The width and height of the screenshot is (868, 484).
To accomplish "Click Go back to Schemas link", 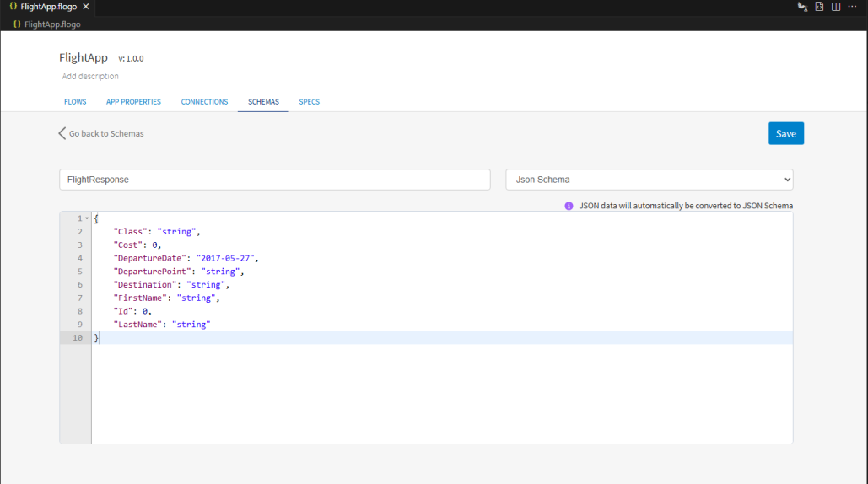I will (x=106, y=133).
